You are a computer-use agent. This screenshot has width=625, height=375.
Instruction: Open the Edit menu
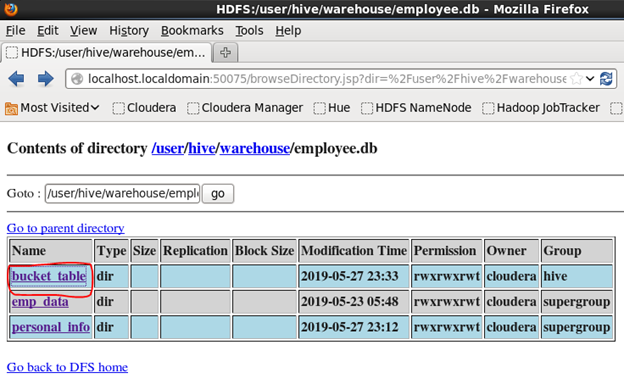48,30
